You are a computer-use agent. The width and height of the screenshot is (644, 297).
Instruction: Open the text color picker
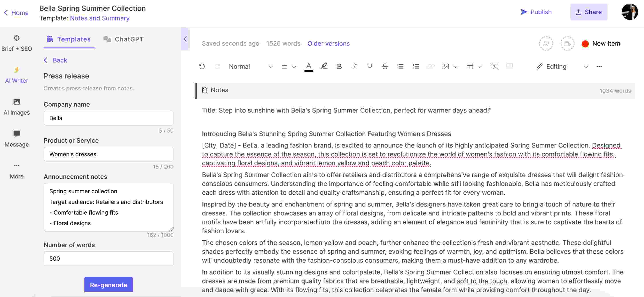click(308, 66)
